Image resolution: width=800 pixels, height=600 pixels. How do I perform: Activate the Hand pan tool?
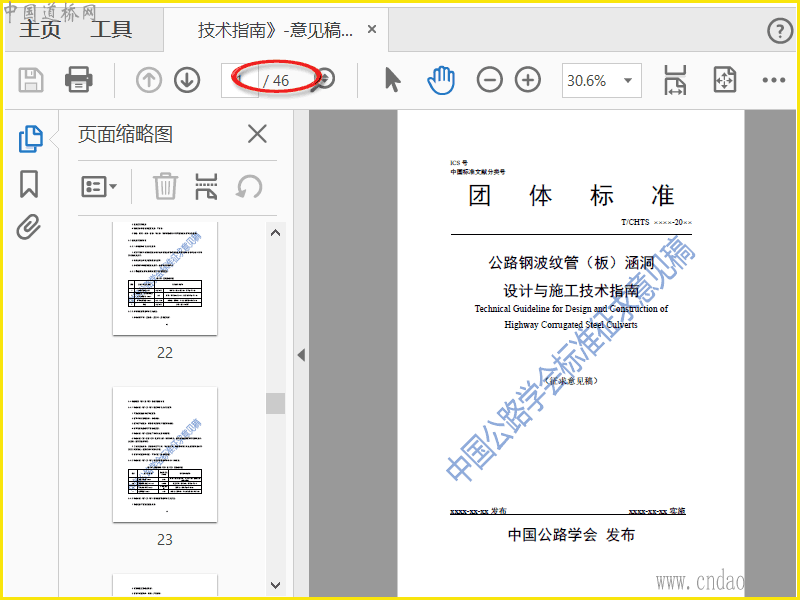click(441, 80)
